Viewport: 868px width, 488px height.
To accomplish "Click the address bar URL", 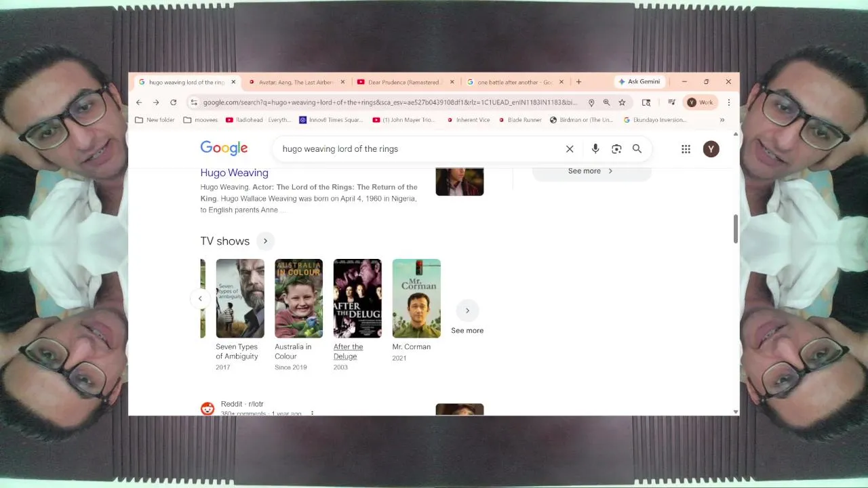I will point(390,102).
